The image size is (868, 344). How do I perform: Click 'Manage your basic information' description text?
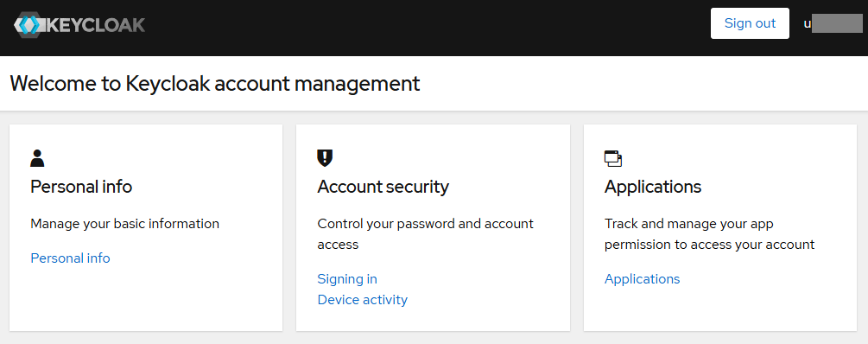coord(124,224)
